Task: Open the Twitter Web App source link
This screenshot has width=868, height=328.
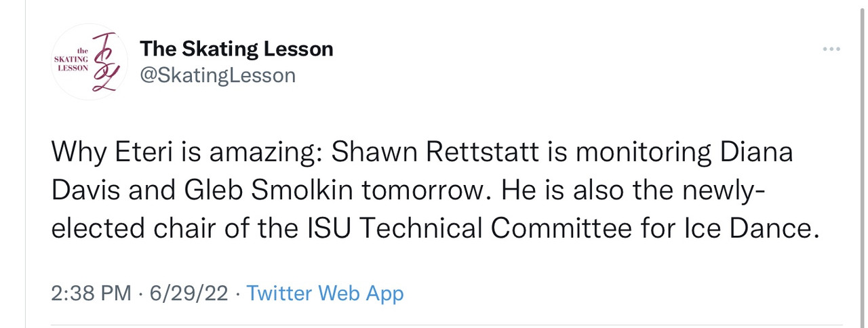Action: pos(325,293)
